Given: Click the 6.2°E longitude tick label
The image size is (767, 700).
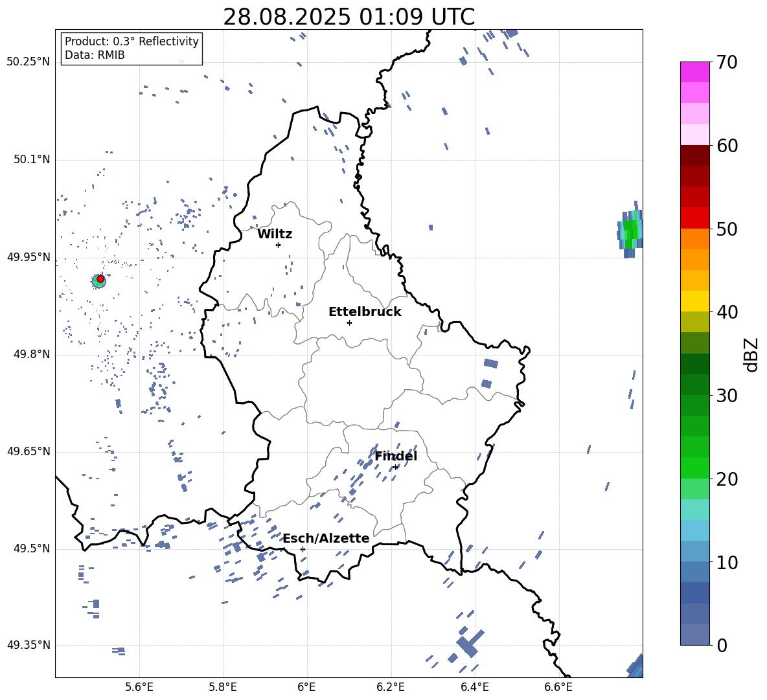Looking at the screenshot, I should tap(391, 687).
